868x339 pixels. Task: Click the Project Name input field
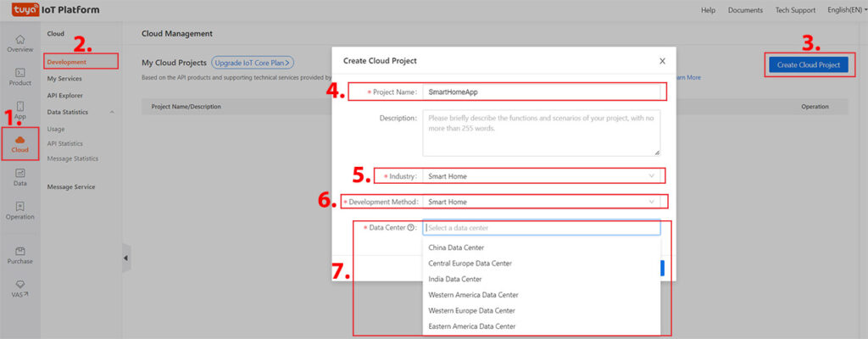pos(542,92)
